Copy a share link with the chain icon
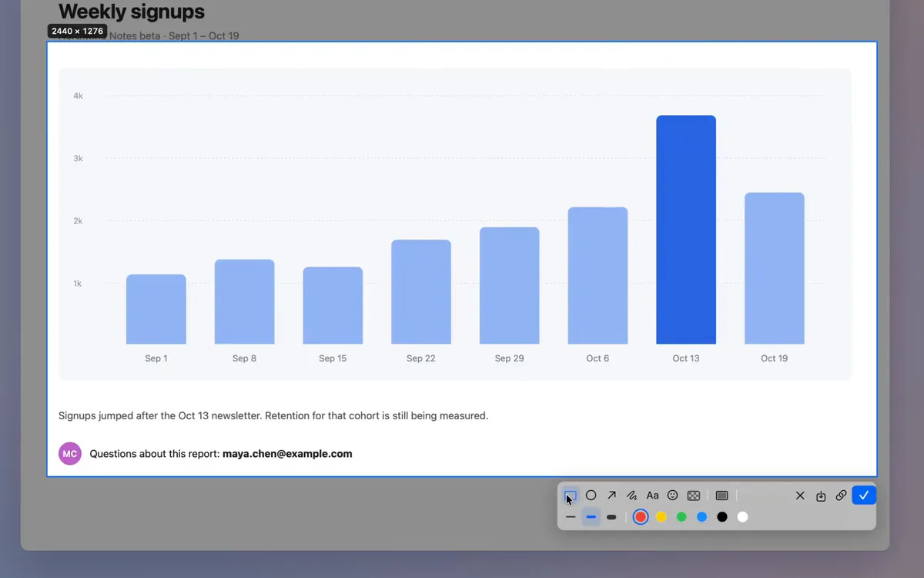This screenshot has width=924, height=578. point(841,496)
